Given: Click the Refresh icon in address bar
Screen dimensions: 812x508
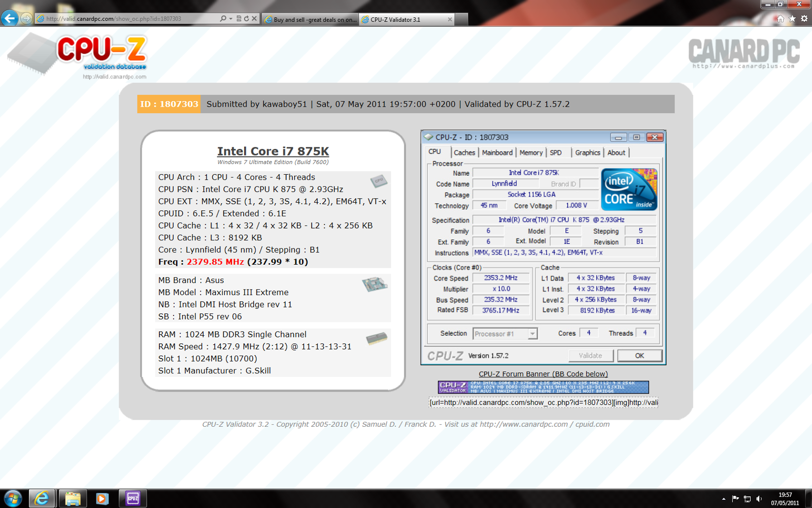Looking at the screenshot, I should pyautogui.click(x=247, y=19).
